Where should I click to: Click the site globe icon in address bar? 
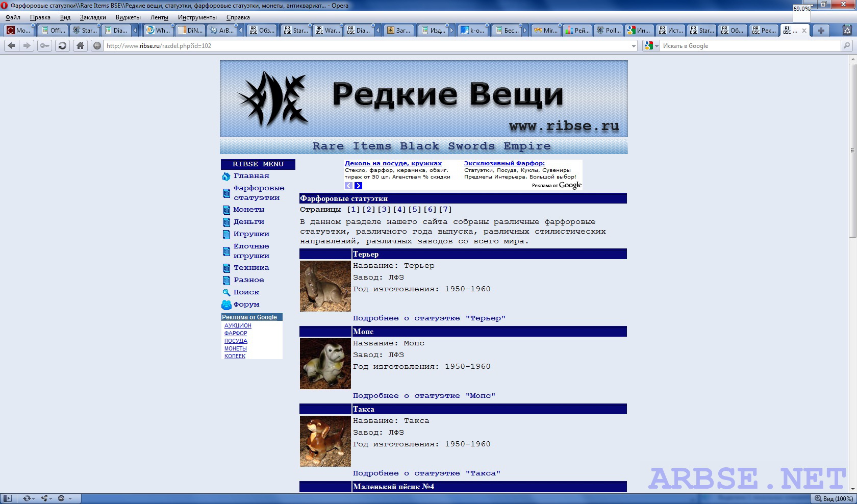[97, 45]
